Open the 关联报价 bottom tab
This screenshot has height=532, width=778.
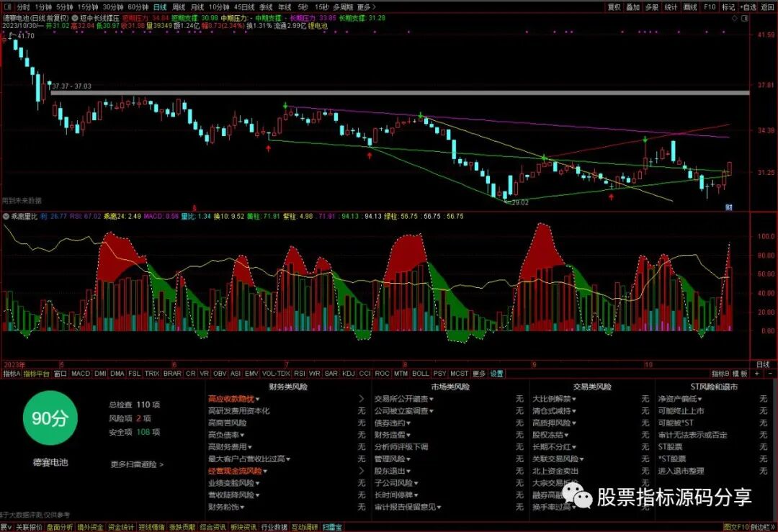click(29, 527)
